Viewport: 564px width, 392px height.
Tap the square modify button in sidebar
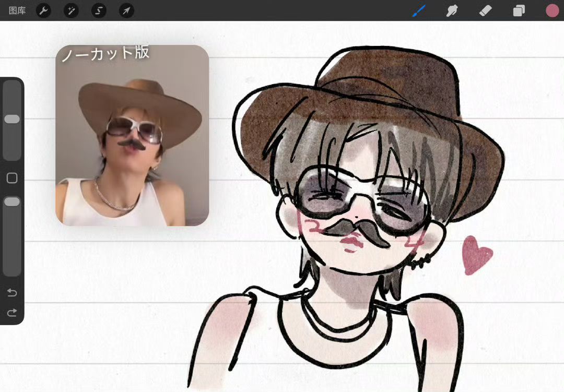click(12, 178)
